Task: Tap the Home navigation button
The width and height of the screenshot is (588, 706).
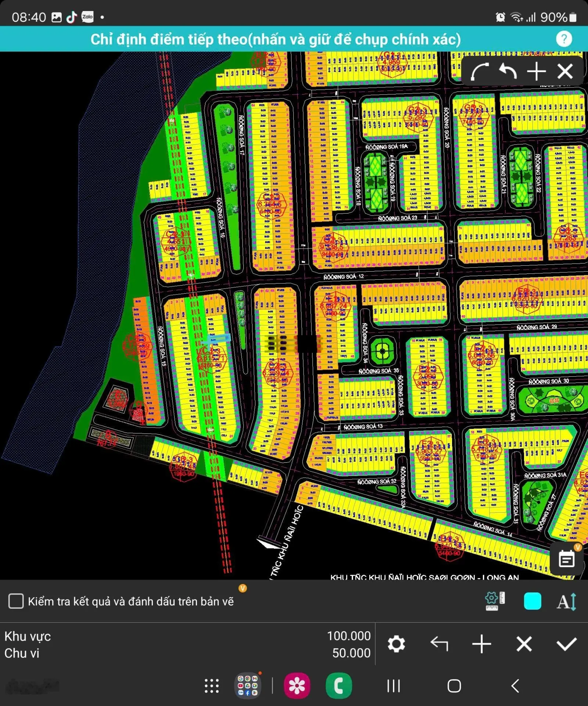Action: pos(454,686)
